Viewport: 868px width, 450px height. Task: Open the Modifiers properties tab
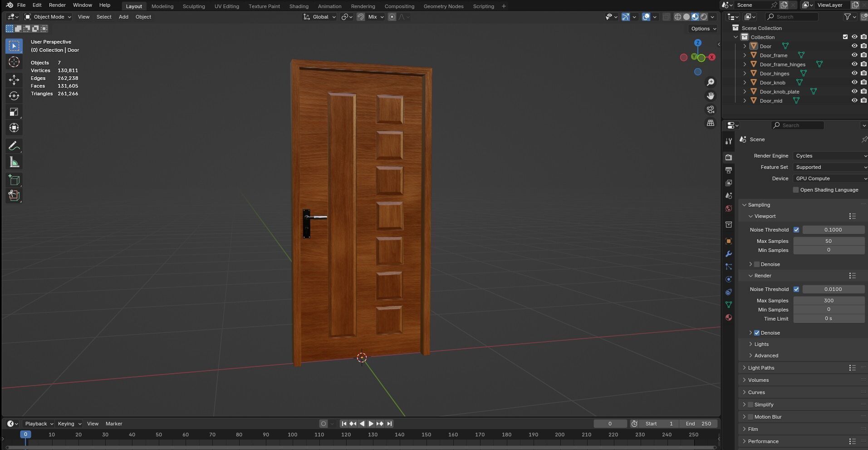(729, 254)
